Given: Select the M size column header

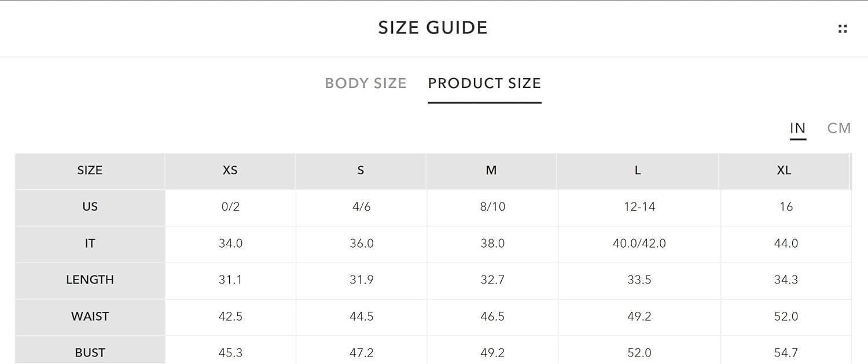Looking at the screenshot, I should (491, 171).
